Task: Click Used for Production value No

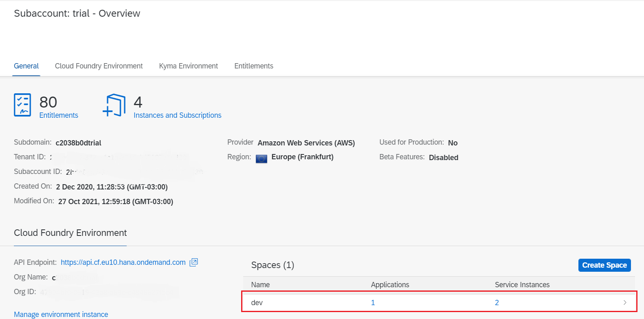Action: [x=453, y=143]
